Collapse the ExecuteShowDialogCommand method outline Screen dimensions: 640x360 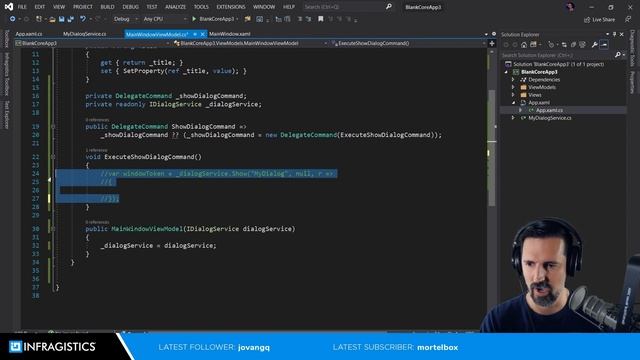pyautogui.click(x=53, y=157)
